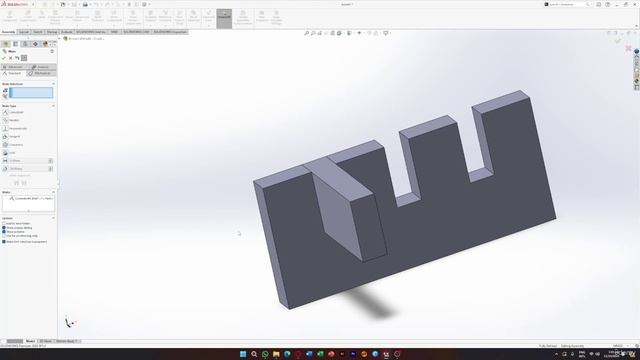Switch to the FeatureManager design tree icon
Screen dimensions: 640x360
point(5,44)
